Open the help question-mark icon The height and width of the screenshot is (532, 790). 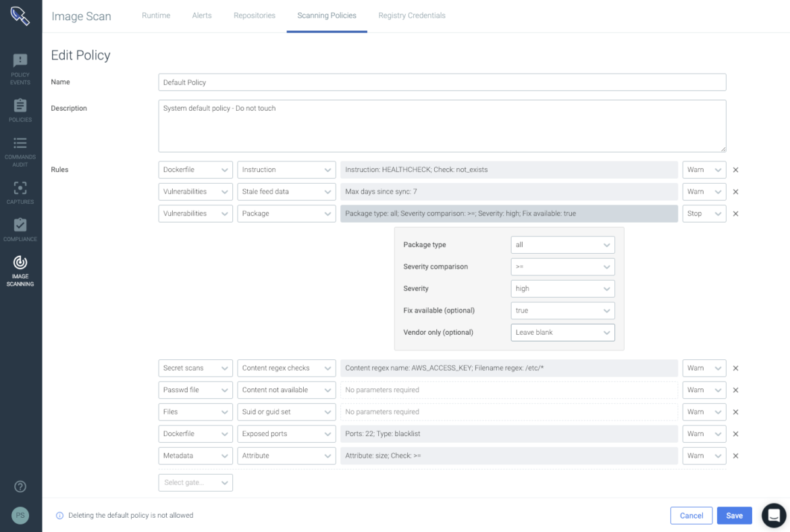click(20, 487)
